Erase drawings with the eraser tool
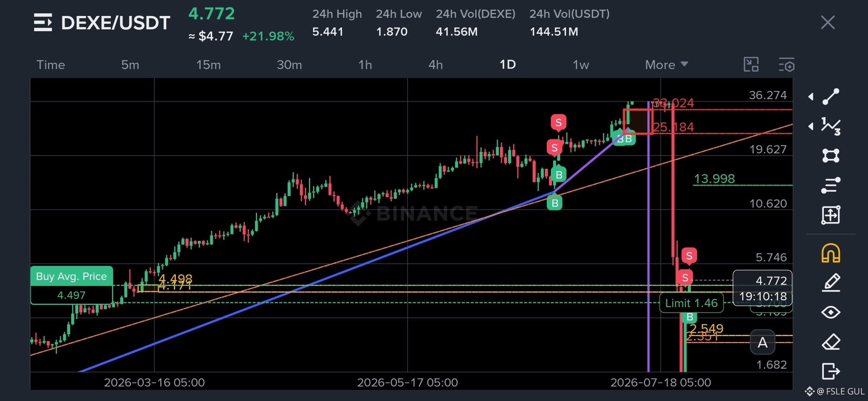 831,342
